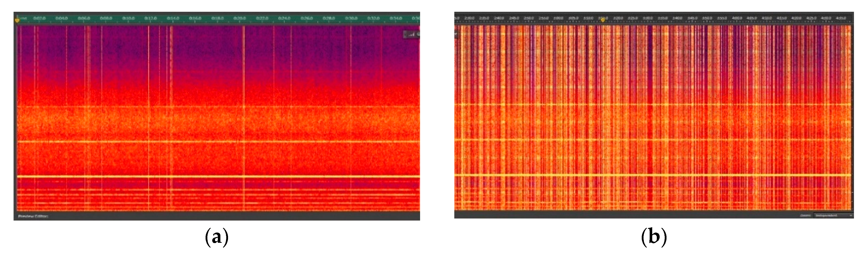
Task: Click the Preview Editor label at bottom left
Action: (33, 216)
